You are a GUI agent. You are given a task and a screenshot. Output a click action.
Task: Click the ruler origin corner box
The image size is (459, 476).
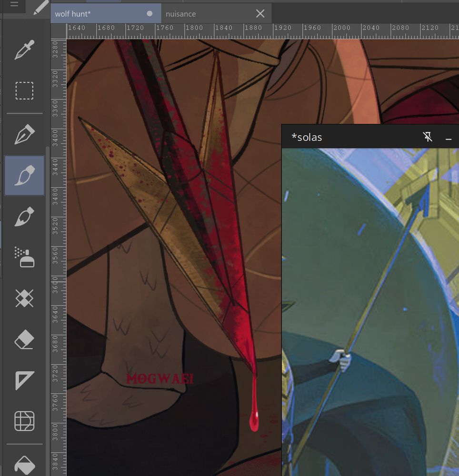coord(58,31)
